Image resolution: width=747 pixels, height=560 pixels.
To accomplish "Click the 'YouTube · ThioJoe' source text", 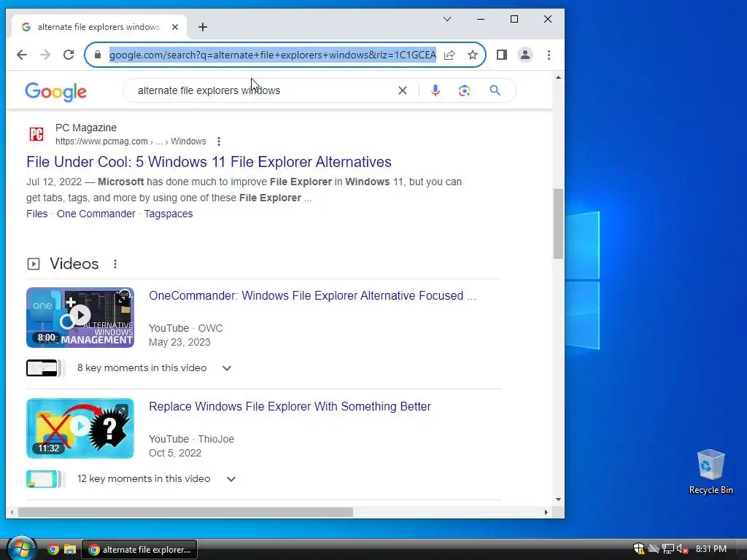I will (191, 439).
